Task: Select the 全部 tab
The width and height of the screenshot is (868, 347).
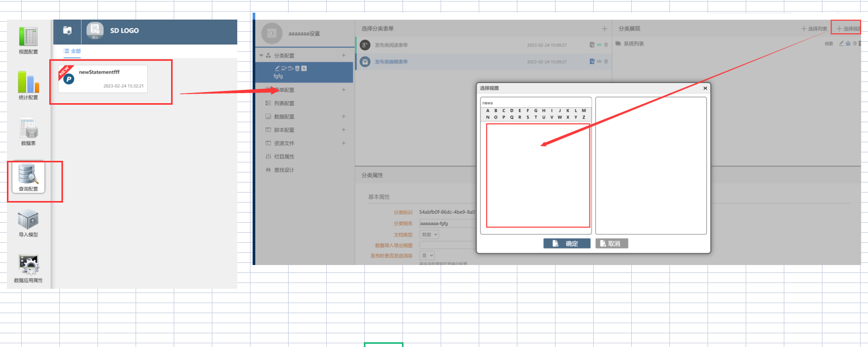Action: (73, 51)
